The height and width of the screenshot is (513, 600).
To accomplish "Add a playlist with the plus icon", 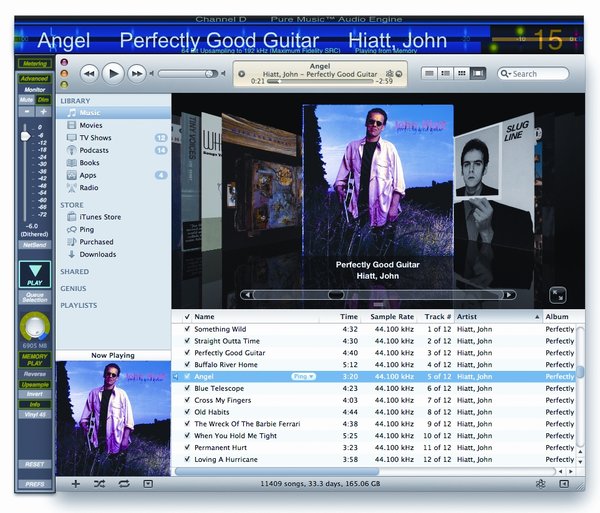I will [x=76, y=484].
